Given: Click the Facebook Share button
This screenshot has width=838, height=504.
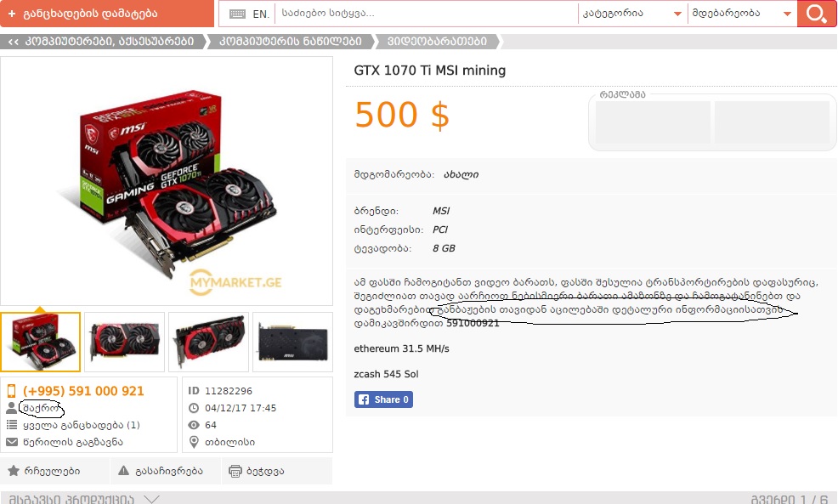Looking at the screenshot, I should coord(383,399).
